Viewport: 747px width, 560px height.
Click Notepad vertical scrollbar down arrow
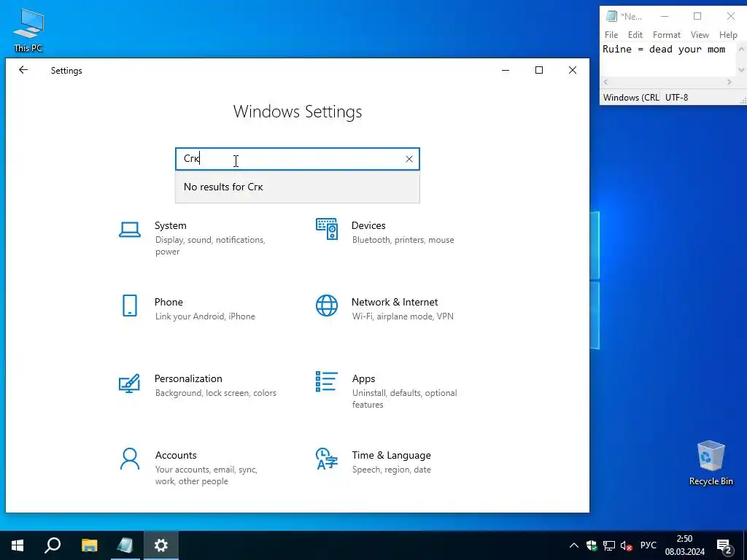click(x=741, y=70)
